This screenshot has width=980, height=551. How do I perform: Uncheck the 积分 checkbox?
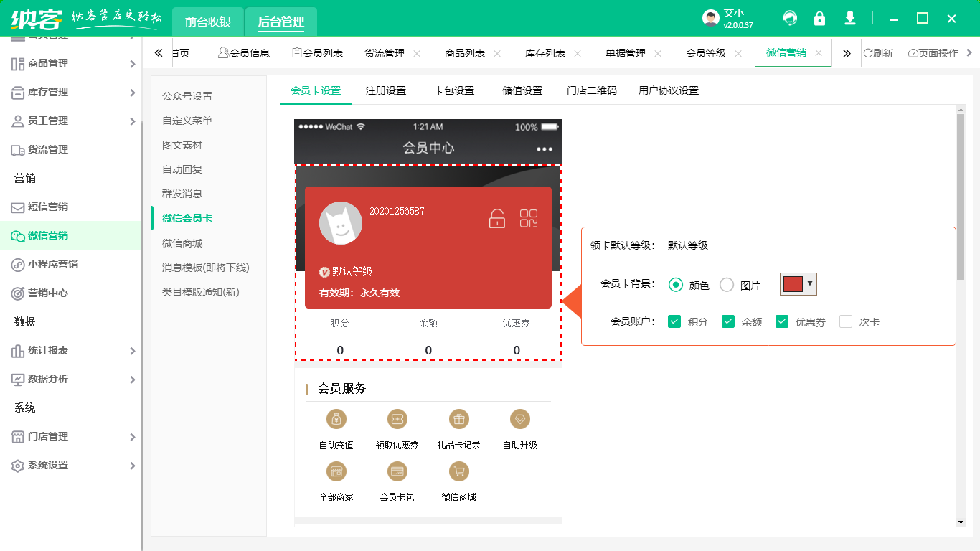coord(674,321)
